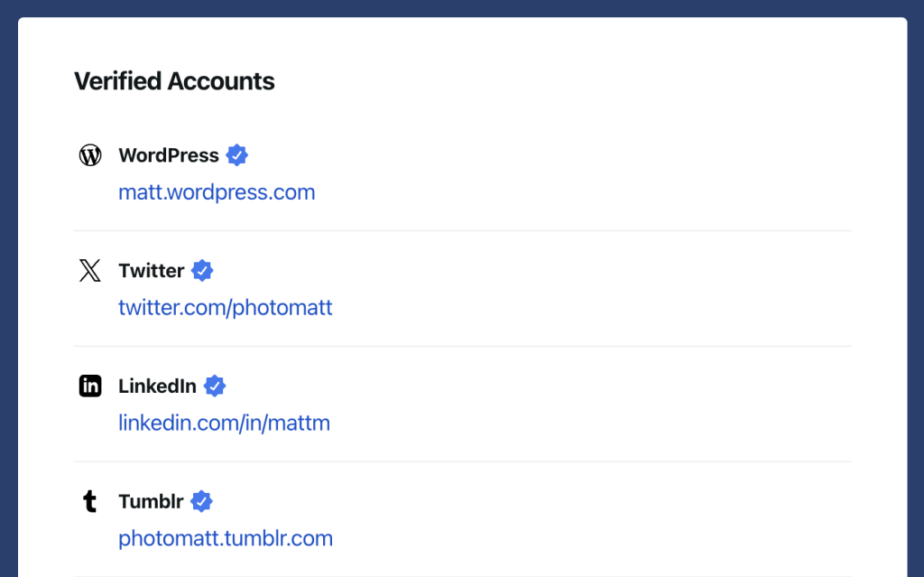
Task: Click the WordPress logo icon
Action: coord(90,155)
